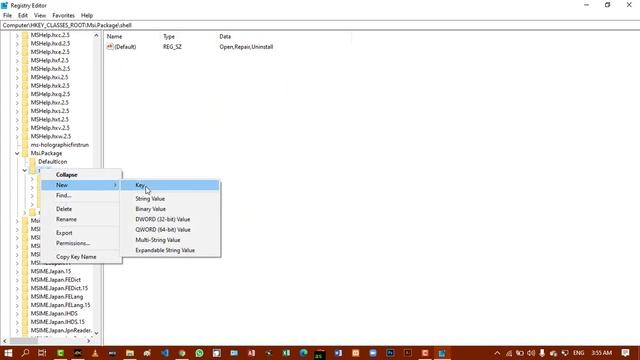Click the tree pane scroll-down arrow
The width and height of the screenshot is (640, 360).
click(x=96, y=333)
